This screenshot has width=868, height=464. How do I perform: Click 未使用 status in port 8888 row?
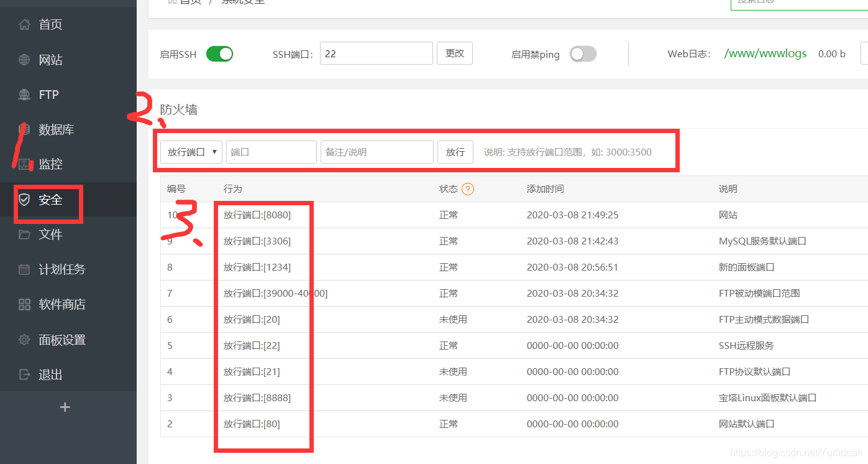click(x=453, y=398)
